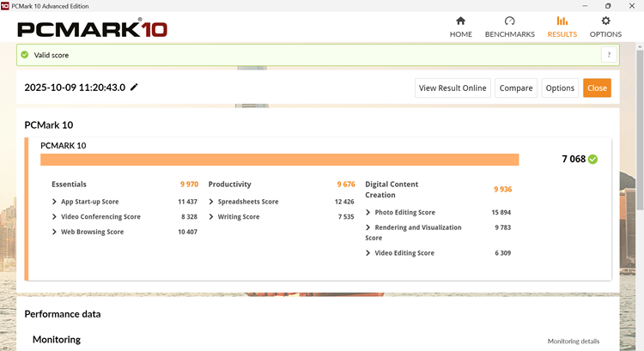Click Photo Editing value 15 894
The width and height of the screenshot is (644, 351).
click(x=501, y=212)
